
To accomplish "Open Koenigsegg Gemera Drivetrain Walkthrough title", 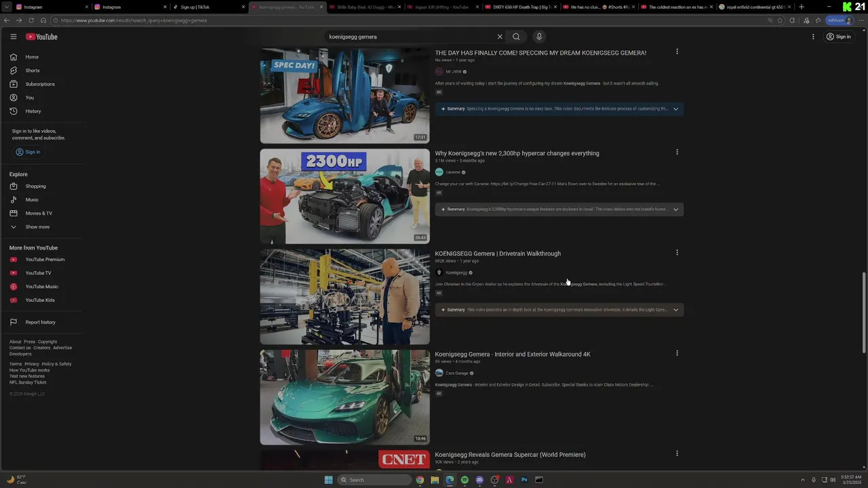I will 498,253.
